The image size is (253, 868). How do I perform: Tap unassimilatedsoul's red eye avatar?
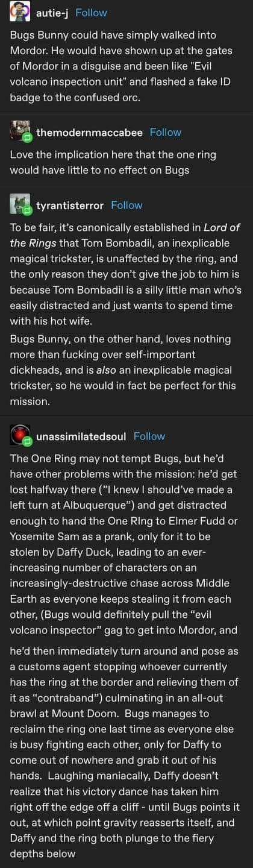tap(20, 435)
